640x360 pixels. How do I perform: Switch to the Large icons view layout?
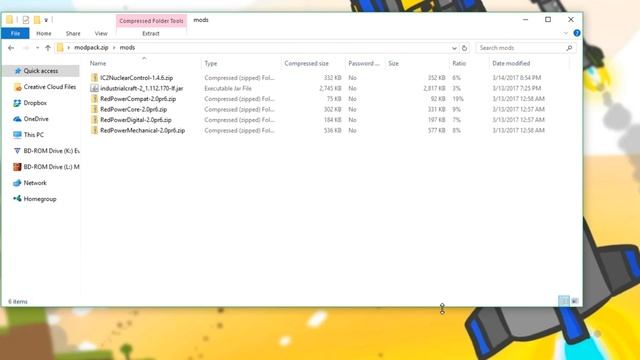[575, 301]
